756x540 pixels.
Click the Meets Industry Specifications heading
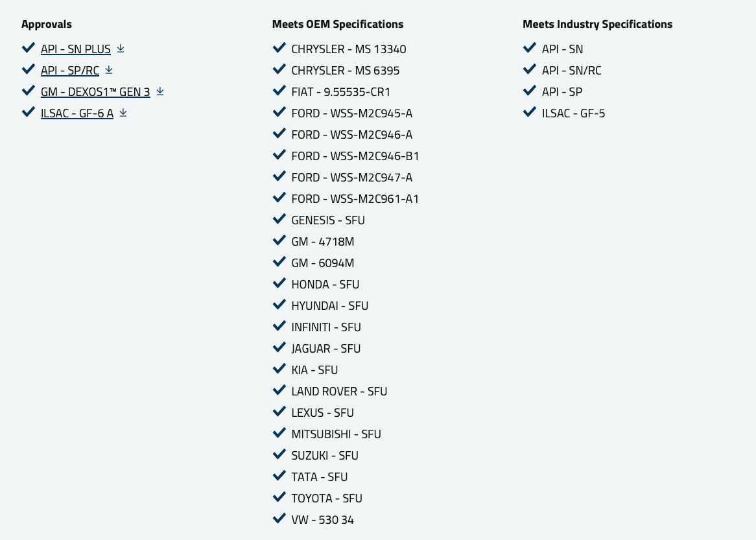point(597,24)
